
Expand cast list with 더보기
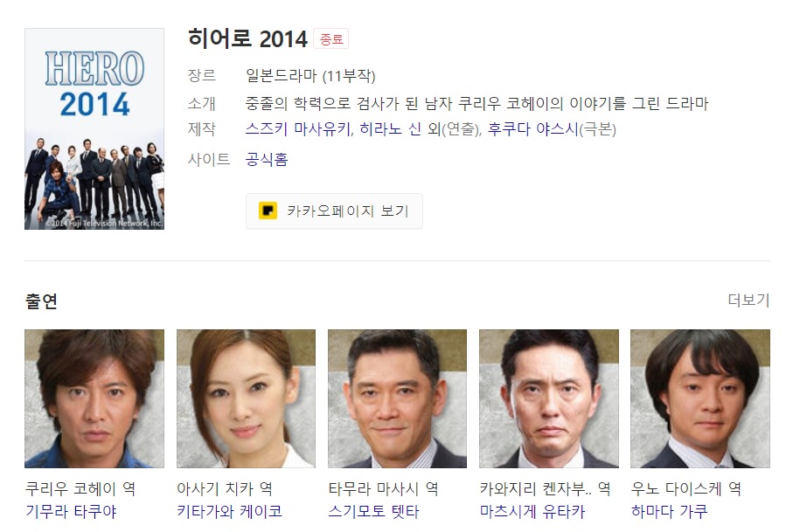tap(748, 300)
